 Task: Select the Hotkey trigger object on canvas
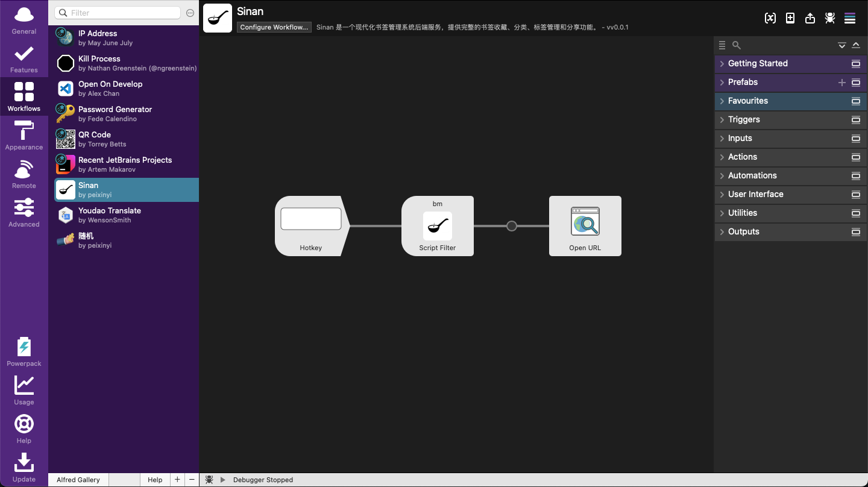click(x=311, y=226)
